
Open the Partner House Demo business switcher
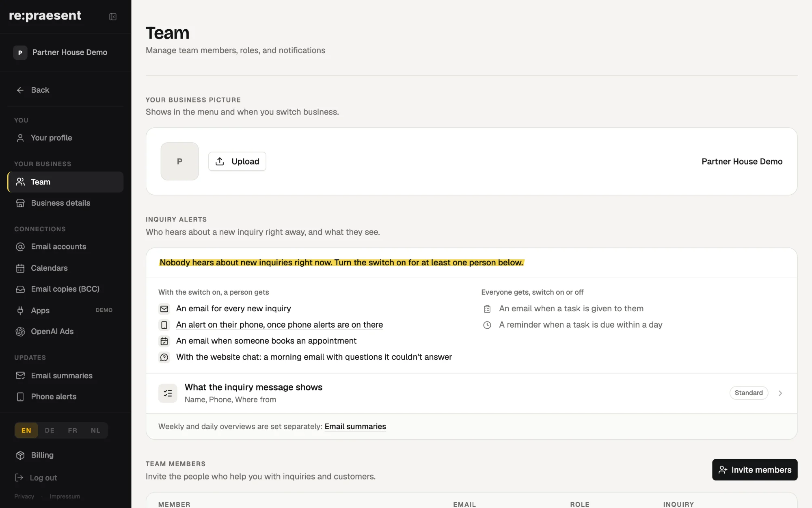[x=65, y=52]
